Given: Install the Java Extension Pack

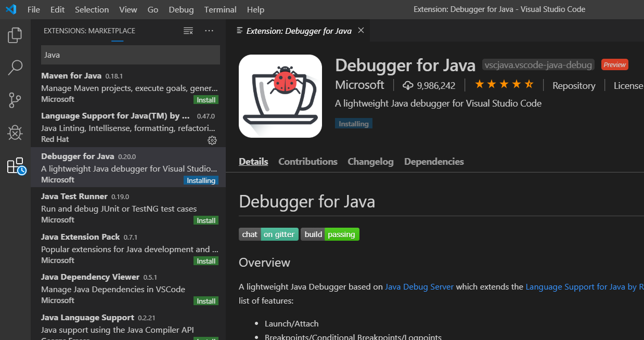Looking at the screenshot, I should tap(206, 261).
